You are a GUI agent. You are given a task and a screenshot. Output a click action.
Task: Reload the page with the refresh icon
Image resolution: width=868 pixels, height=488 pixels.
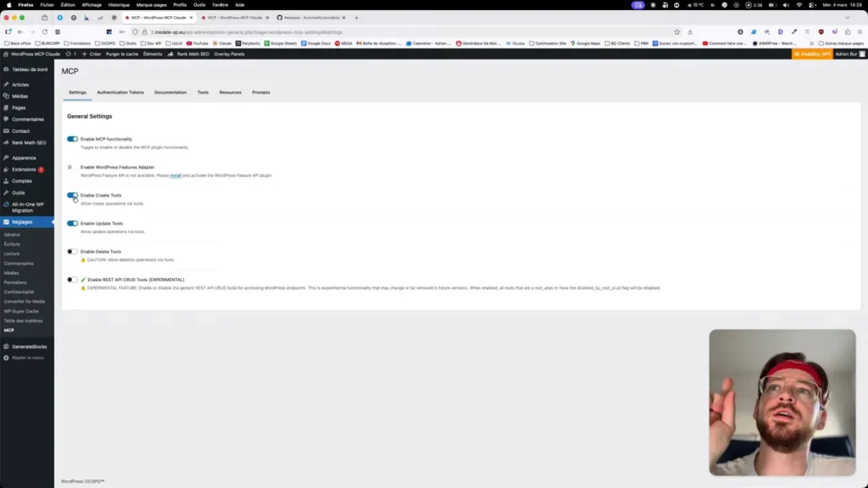point(45,32)
